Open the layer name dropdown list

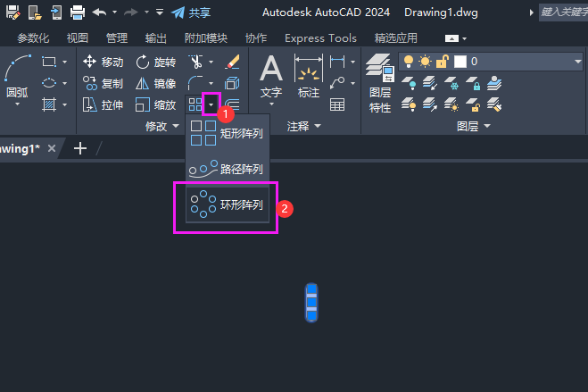pos(578,62)
